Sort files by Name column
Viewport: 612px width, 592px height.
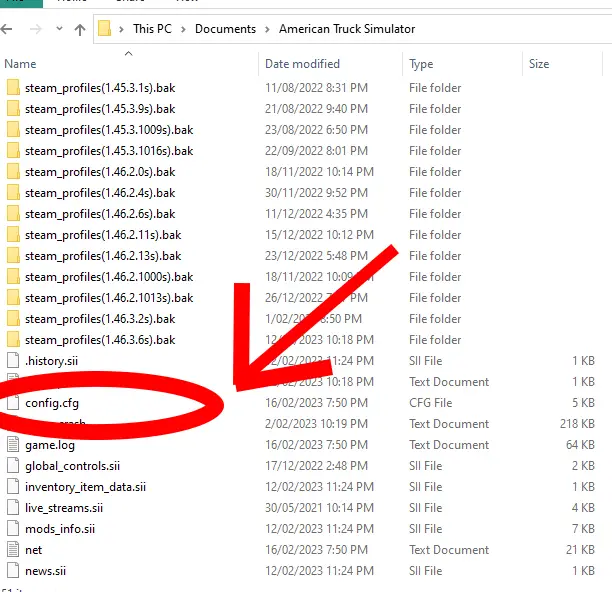tap(20, 64)
